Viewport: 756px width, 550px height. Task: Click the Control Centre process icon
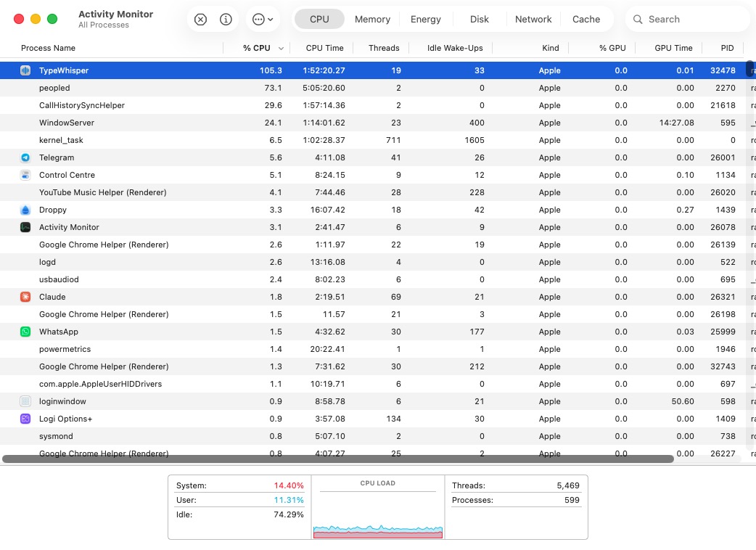25,175
